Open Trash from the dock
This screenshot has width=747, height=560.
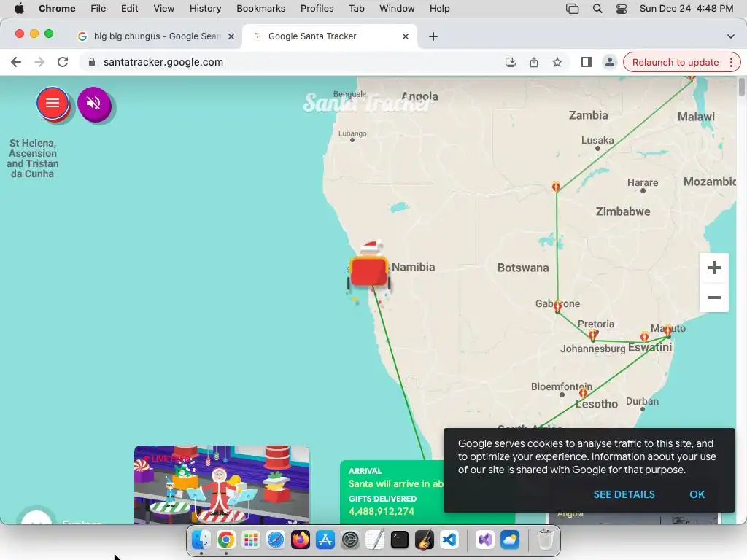pos(545,540)
